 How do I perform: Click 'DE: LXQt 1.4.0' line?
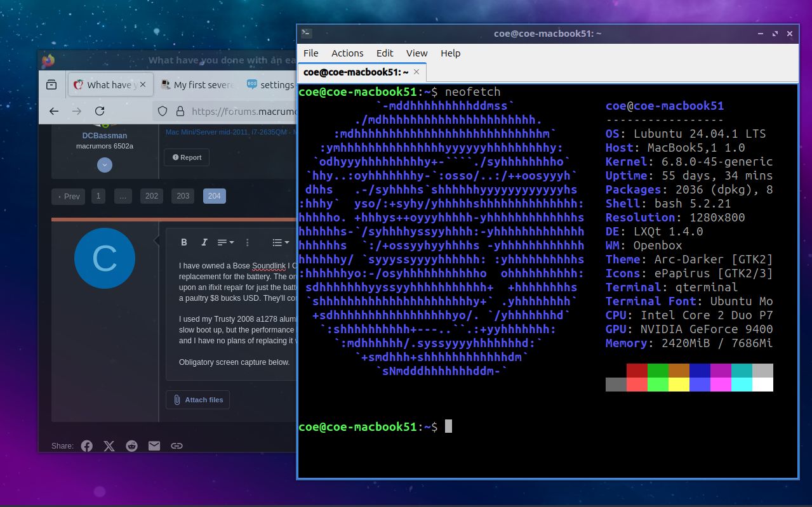click(x=655, y=232)
